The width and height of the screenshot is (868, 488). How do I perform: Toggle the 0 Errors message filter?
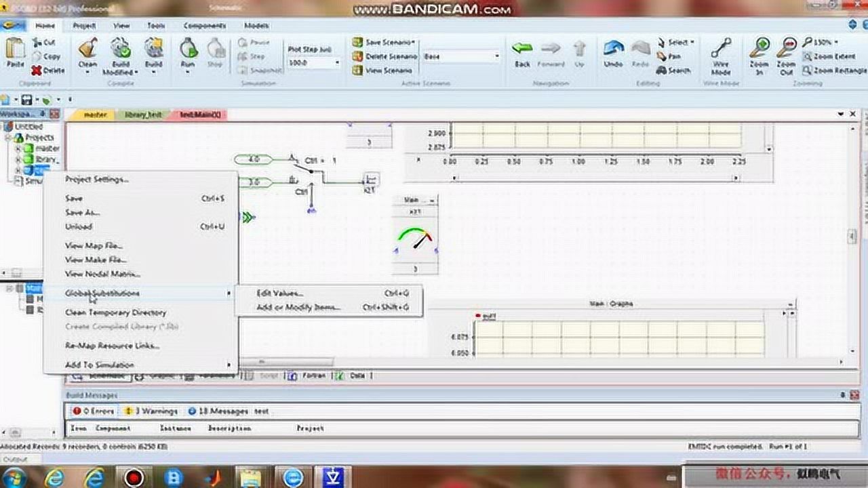click(94, 411)
